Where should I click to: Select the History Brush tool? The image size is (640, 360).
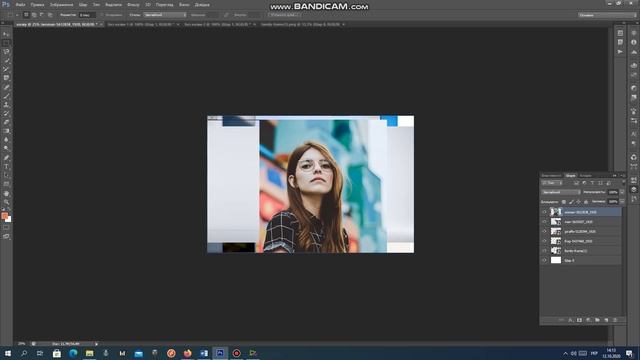pos(6,113)
